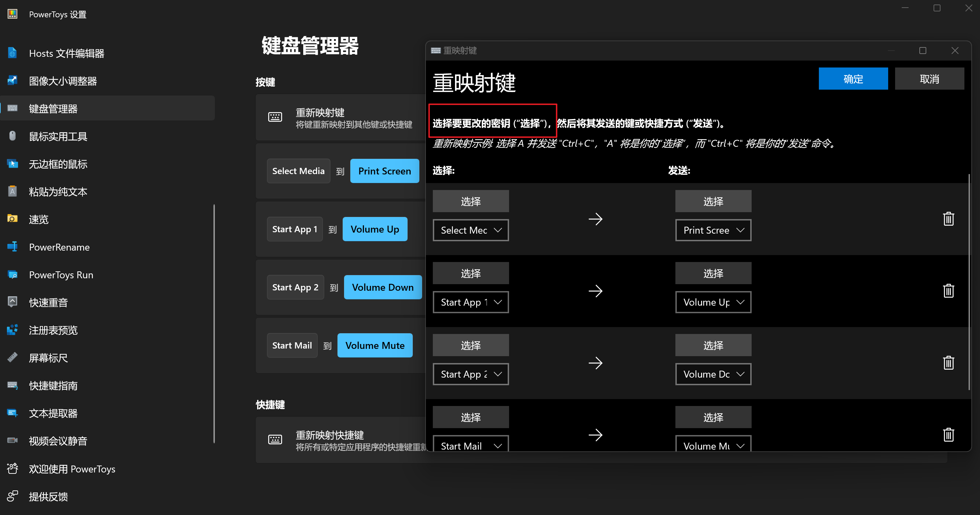980x515 pixels.
Task: Open the Start App 1 dropdown
Action: pos(471,302)
